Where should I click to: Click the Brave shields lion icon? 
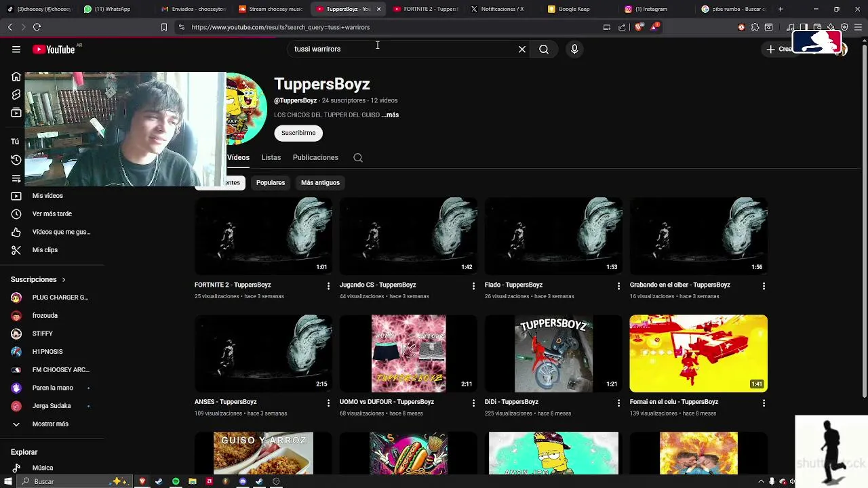(x=638, y=27)
